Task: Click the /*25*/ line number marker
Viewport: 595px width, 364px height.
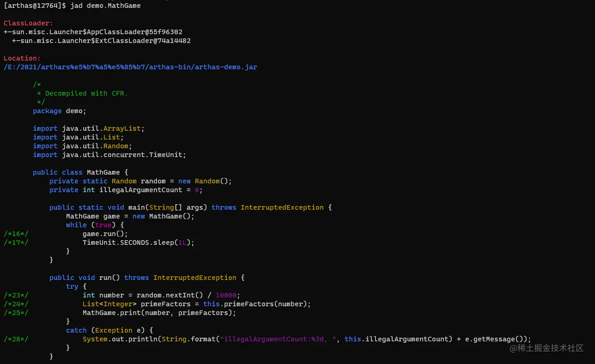Action: 16,313
